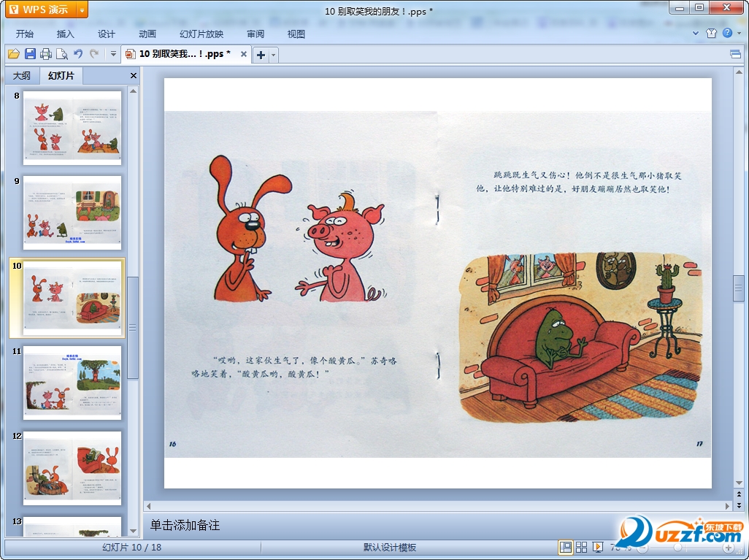The image size is (749, 560).
Task: Switch to Normal view in status bar
Action: 566,548
